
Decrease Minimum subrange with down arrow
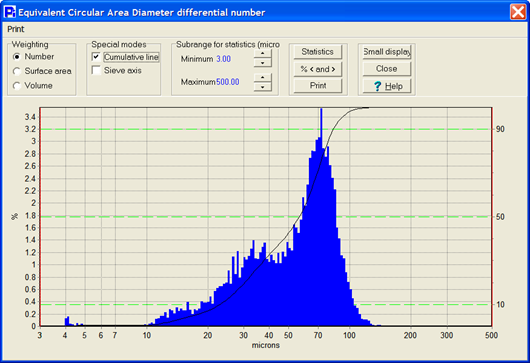(262, 63)
